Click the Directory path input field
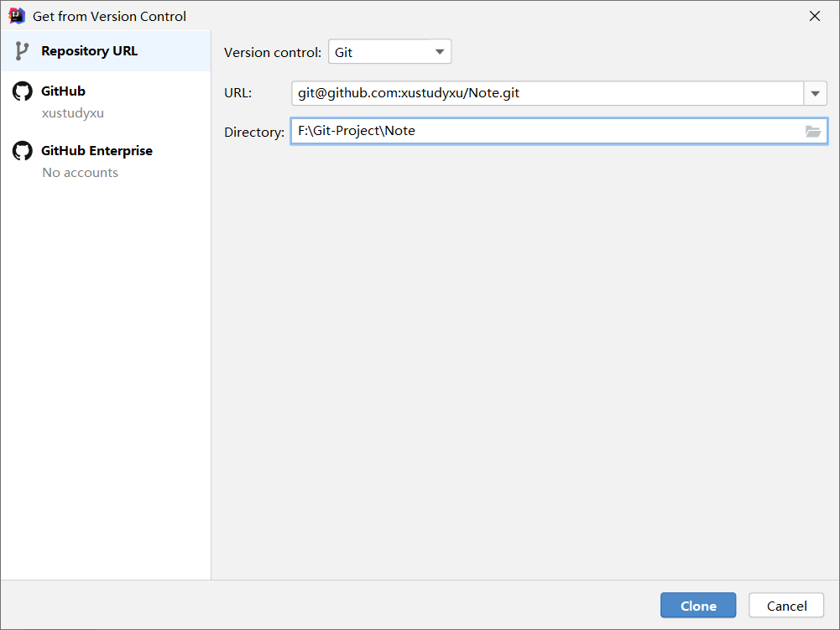Screen dimensions: 840x630 pyautogui.click(x=559, y=131)
